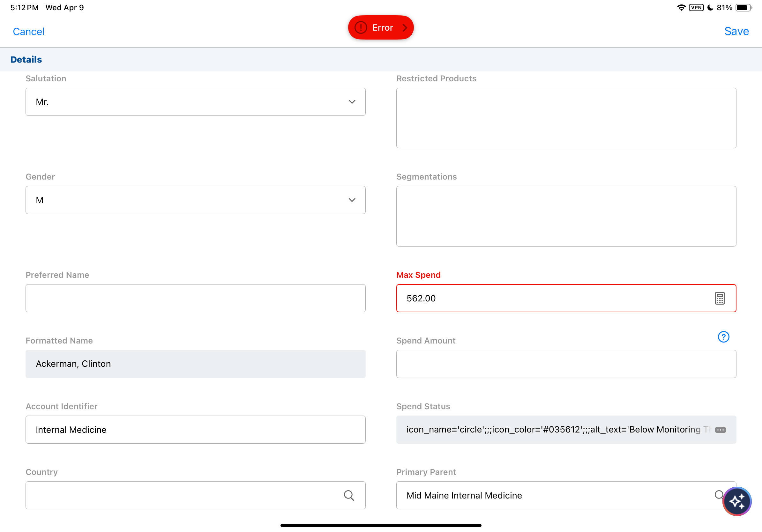
Task: Tap Save to store changes
Action: pos(736,31)
